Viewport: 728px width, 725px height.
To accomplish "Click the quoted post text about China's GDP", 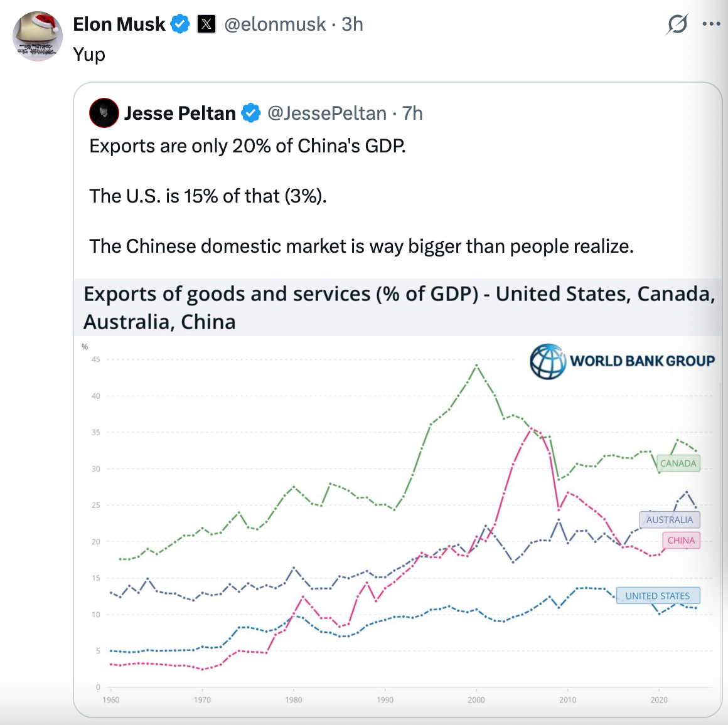I will coord(247,146).
